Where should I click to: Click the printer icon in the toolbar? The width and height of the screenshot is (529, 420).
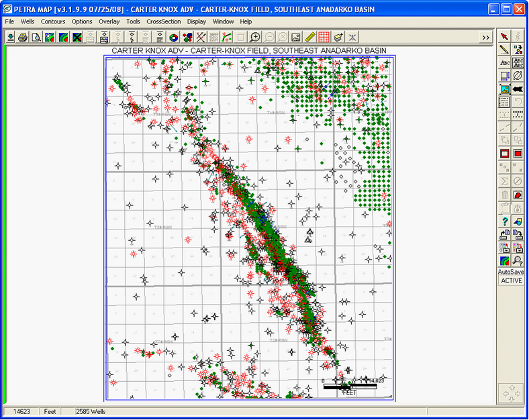23,37
